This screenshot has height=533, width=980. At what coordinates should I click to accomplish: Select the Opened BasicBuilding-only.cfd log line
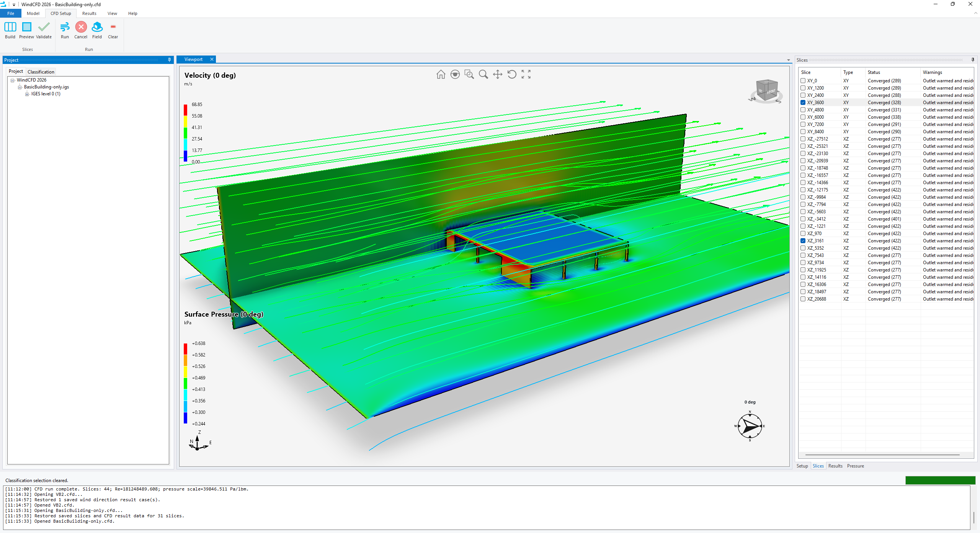click(x=60, y=521)
